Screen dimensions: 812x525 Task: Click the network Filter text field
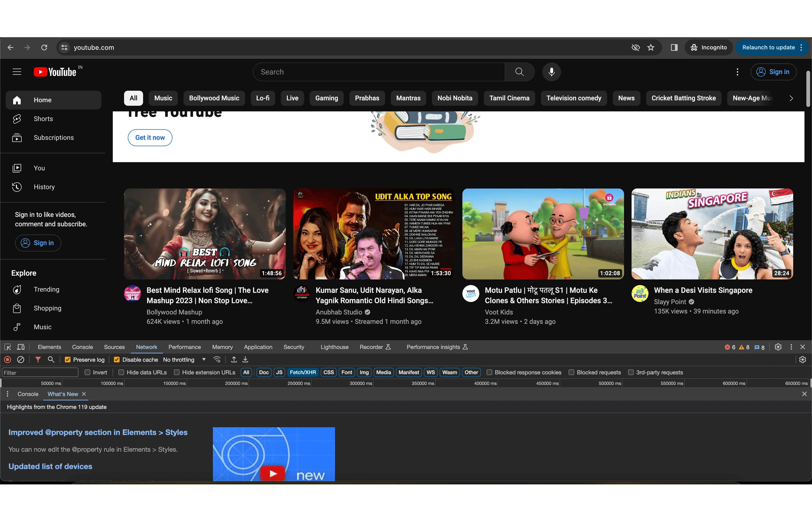pyautogui.click(x=40, y=373)
